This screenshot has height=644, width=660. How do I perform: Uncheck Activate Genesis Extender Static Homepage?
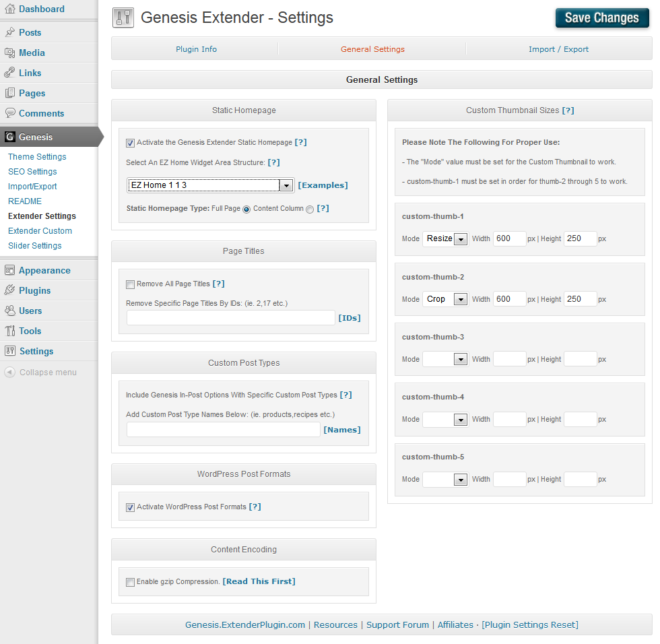[x=130, y=143]
